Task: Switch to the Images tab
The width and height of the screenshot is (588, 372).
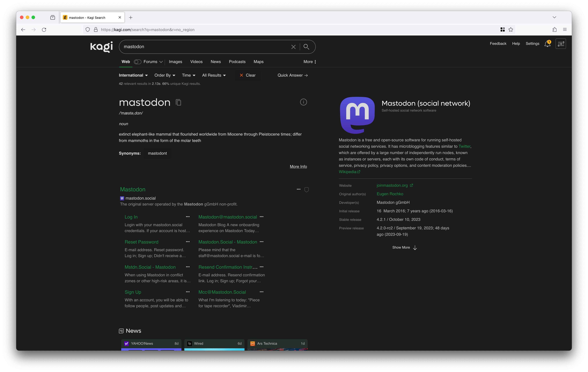Action: [175, 62]
